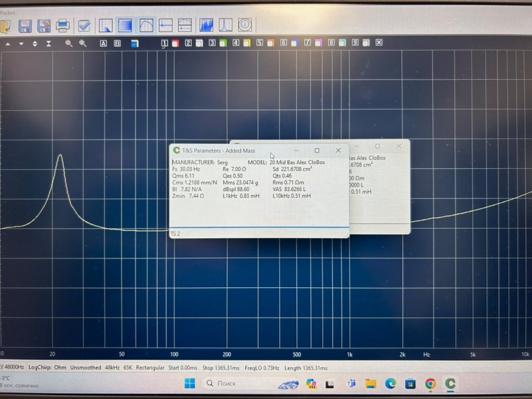The image size is (532, 399).
Task: Open the spectrogram view icon
Action: point(206,25)
